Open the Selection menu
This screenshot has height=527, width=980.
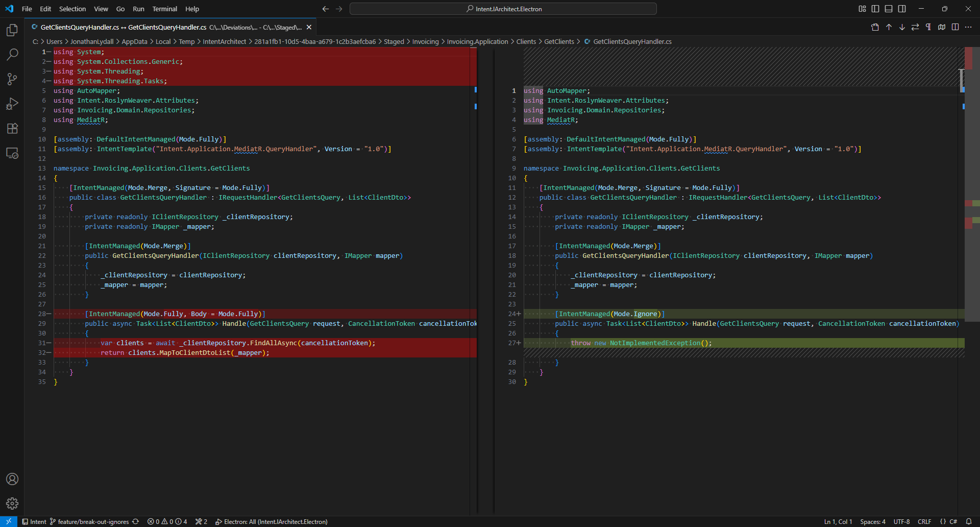(x=72, y=9)
